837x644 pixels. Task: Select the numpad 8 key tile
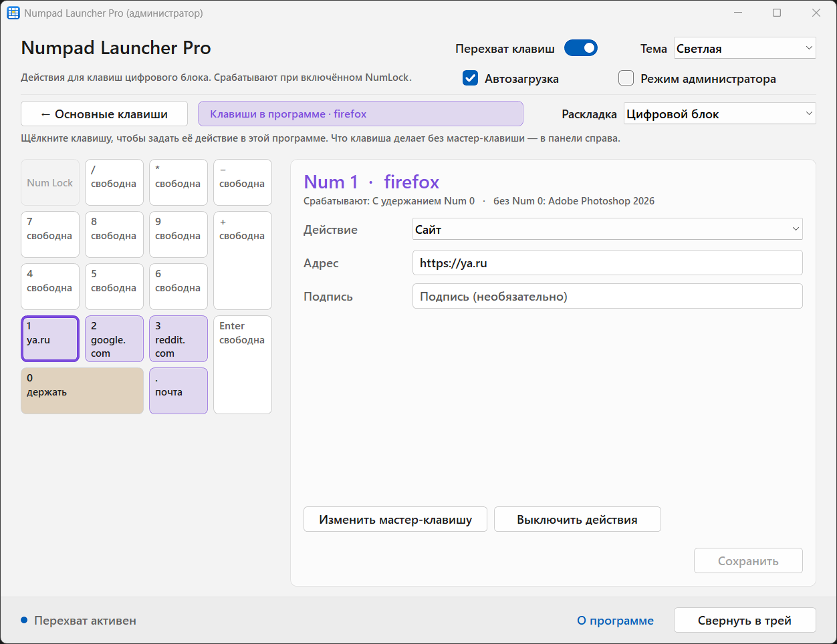[114, 234]
